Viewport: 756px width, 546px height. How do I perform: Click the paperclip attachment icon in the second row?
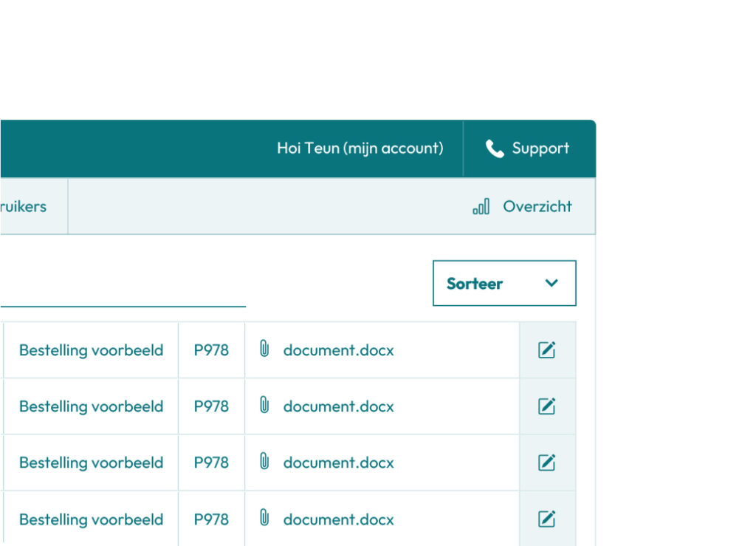[x=264, y=406]
